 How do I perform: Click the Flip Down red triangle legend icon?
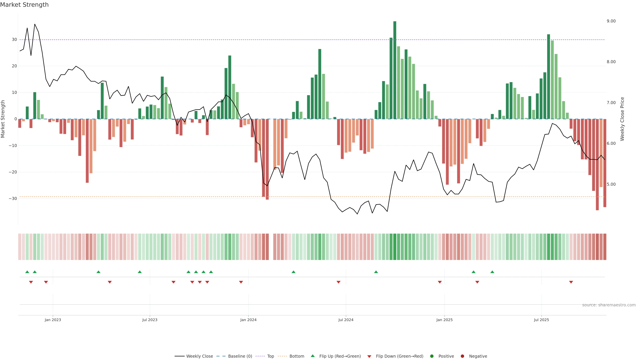click(x=369, y=356)
